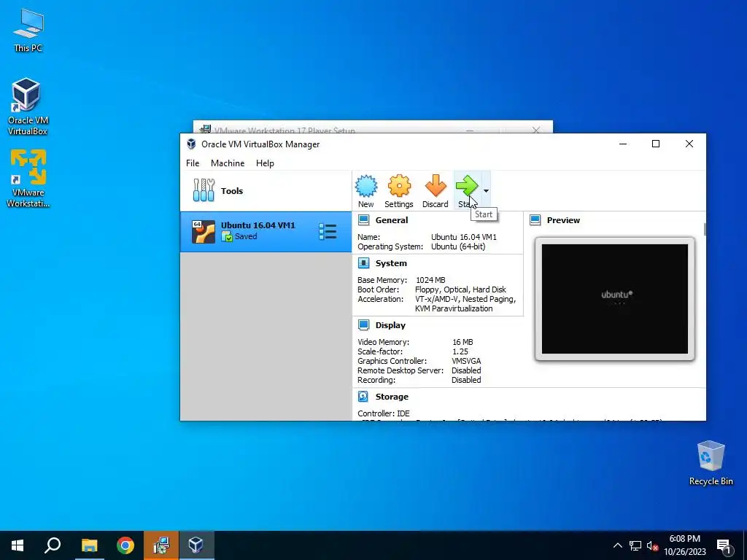Click the Oracle VM VirtualBox desktop shortcut
Viewport: 747px width, 560px height.
click(27, 106)
